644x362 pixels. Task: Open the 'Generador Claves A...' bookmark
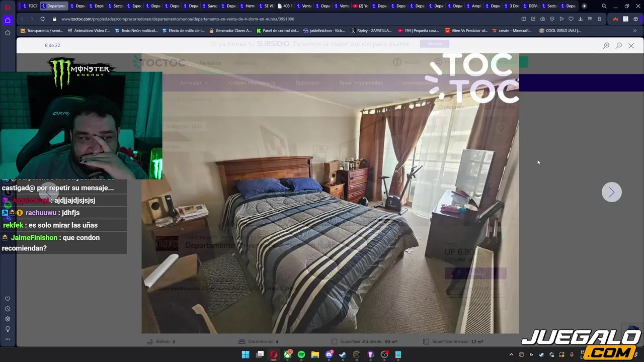point(230,31)
